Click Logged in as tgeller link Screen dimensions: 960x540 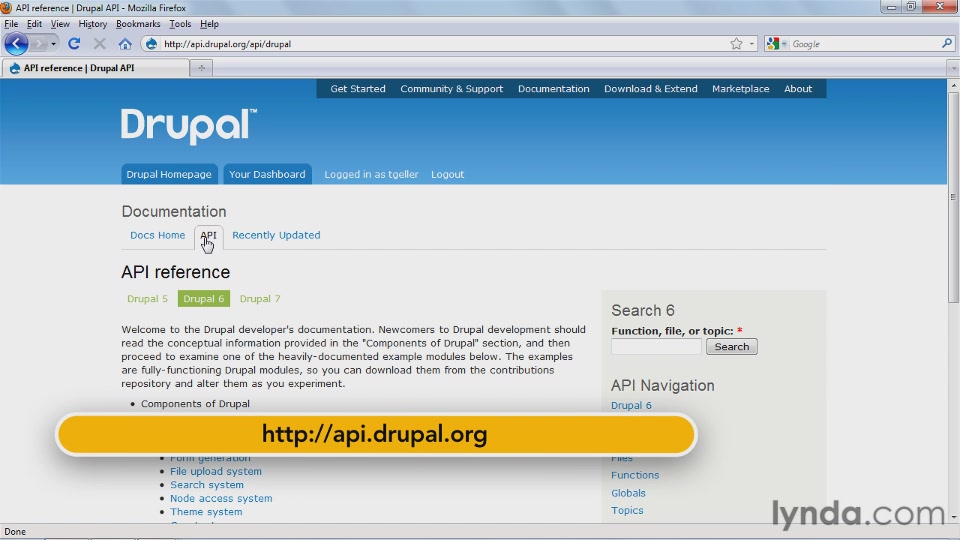pos(371,174)
